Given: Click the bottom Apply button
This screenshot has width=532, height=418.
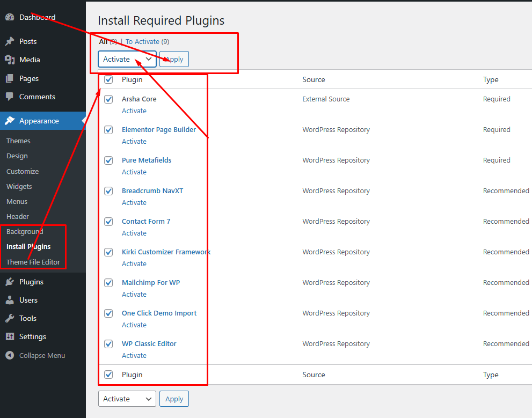Looking at the screenshot, I should [x=174, y=399].
